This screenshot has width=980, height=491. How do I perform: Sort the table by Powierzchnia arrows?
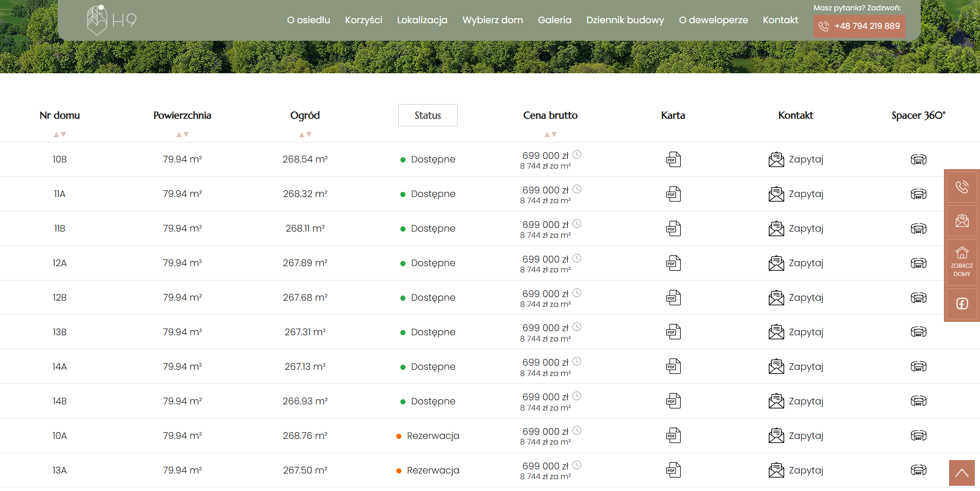coord(182,135)
